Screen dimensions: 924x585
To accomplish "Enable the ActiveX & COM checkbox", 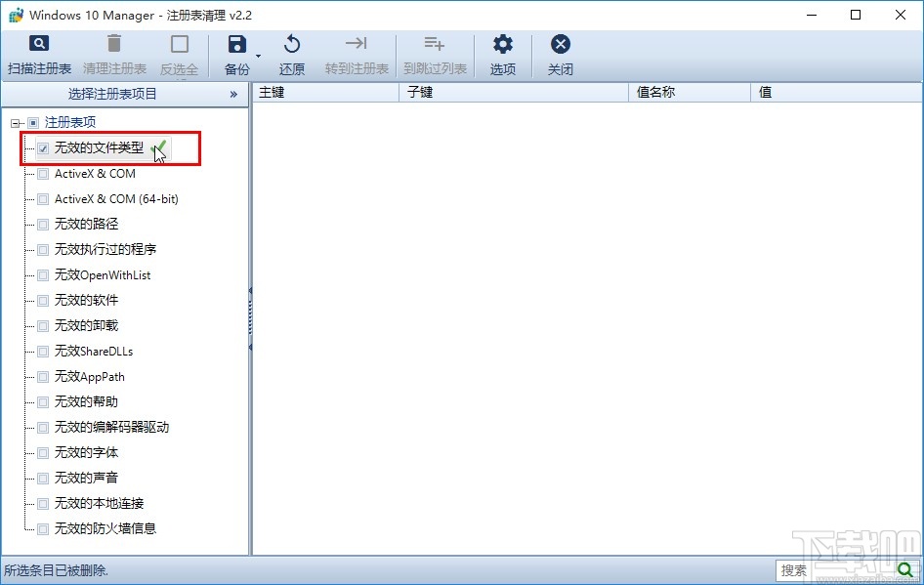I will (42, 174).
